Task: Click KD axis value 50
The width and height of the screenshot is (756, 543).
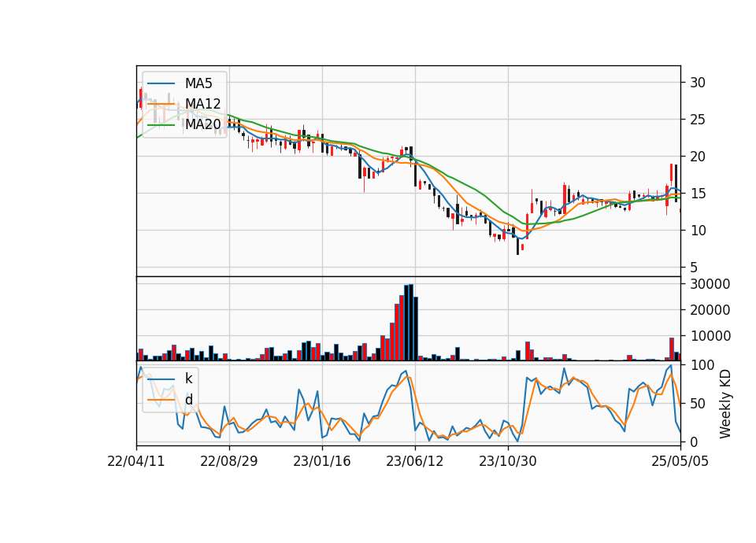Action: (698, 404)
